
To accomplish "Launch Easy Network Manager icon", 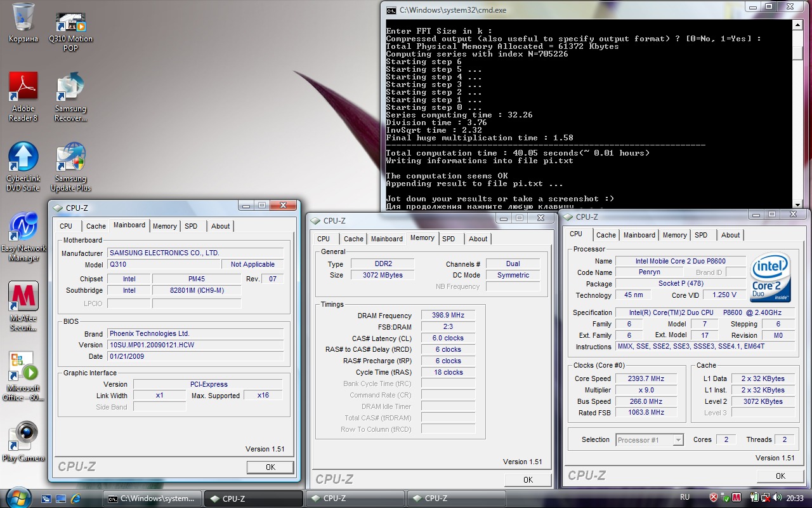I will point(23,236).
